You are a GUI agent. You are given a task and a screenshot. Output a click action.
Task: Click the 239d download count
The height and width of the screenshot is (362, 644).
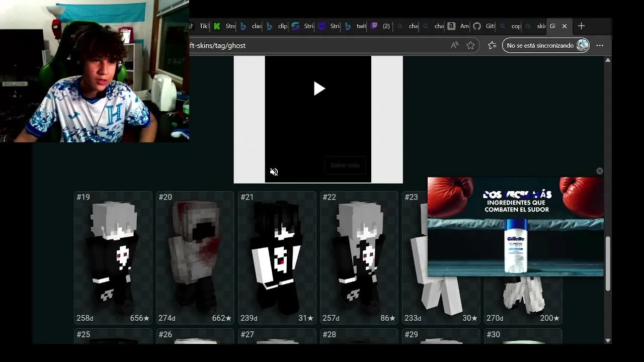coord(249,318)
